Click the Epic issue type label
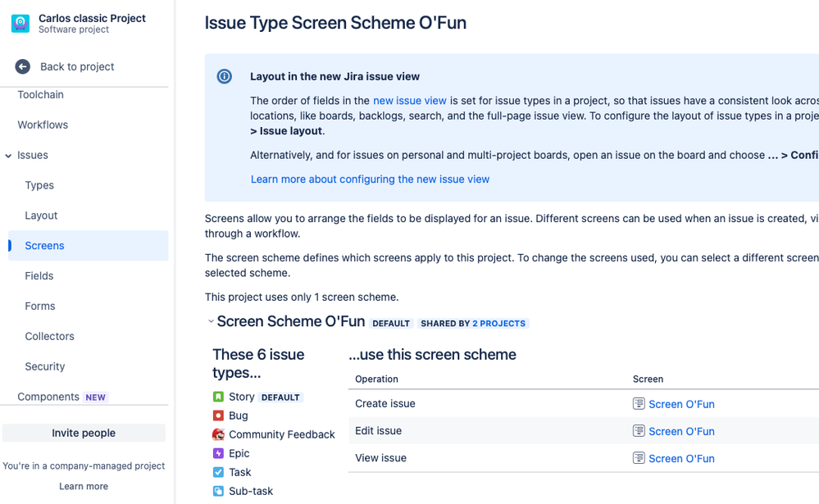 coord(239,453)
